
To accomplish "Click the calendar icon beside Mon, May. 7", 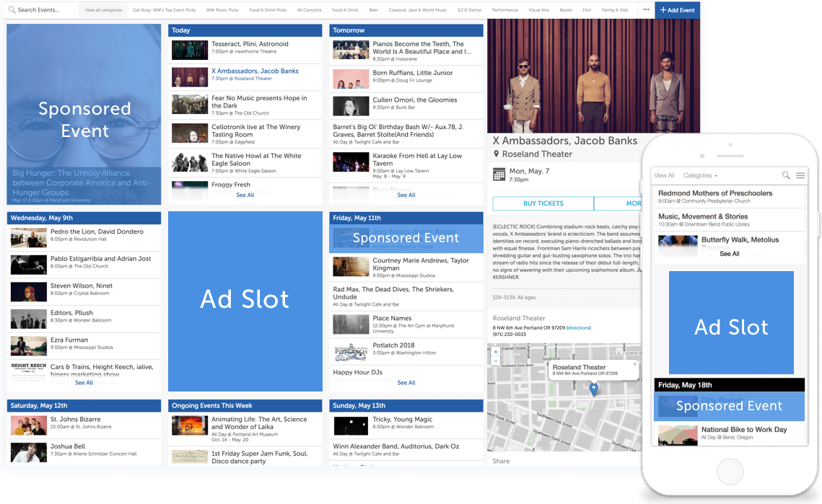I will pos(499,174).
